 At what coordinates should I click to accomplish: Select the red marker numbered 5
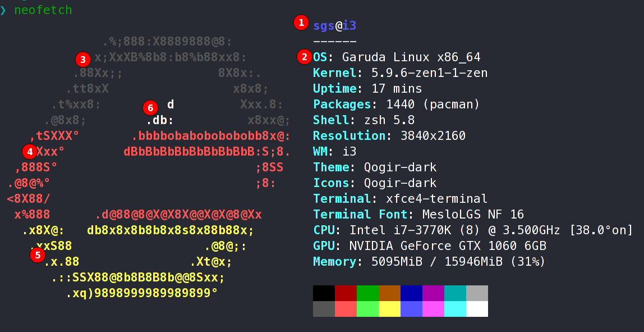pos(38,255)
